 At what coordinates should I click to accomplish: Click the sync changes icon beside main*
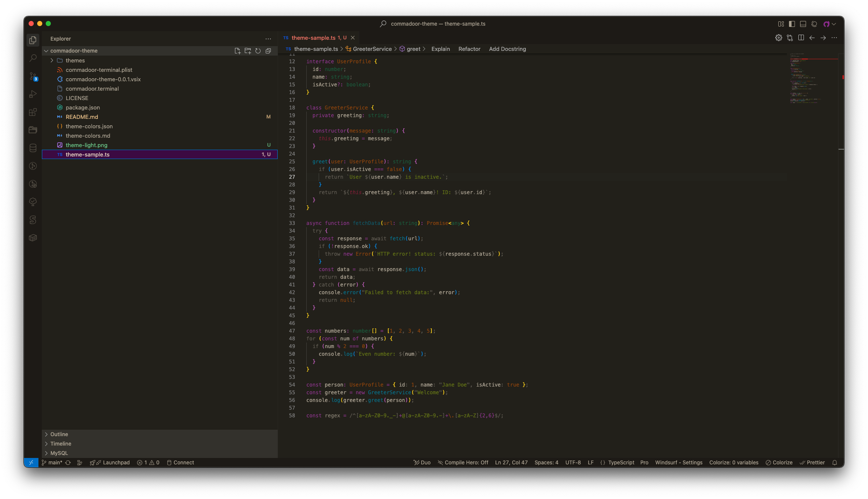(x=68, y=463)
